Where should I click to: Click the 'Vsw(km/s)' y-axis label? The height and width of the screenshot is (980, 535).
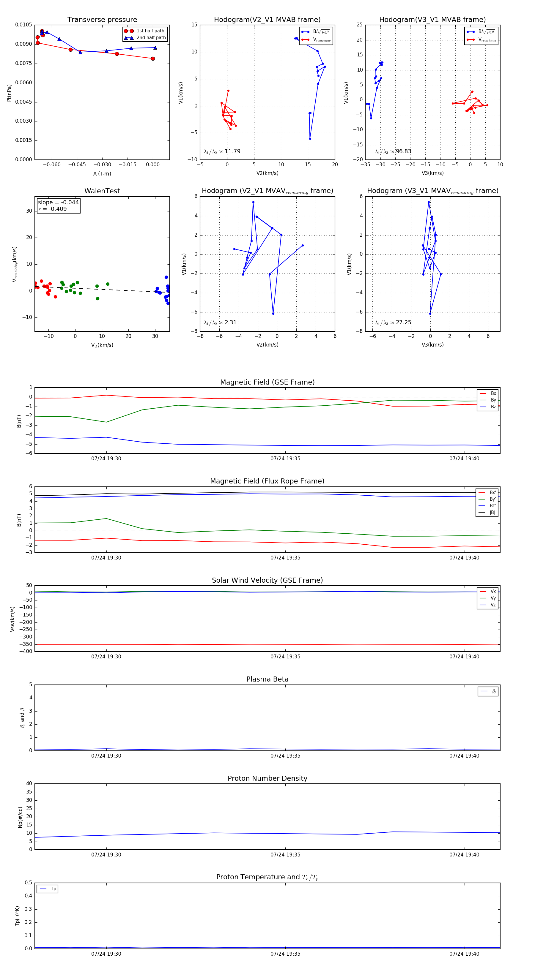click(x=12, y=619)
